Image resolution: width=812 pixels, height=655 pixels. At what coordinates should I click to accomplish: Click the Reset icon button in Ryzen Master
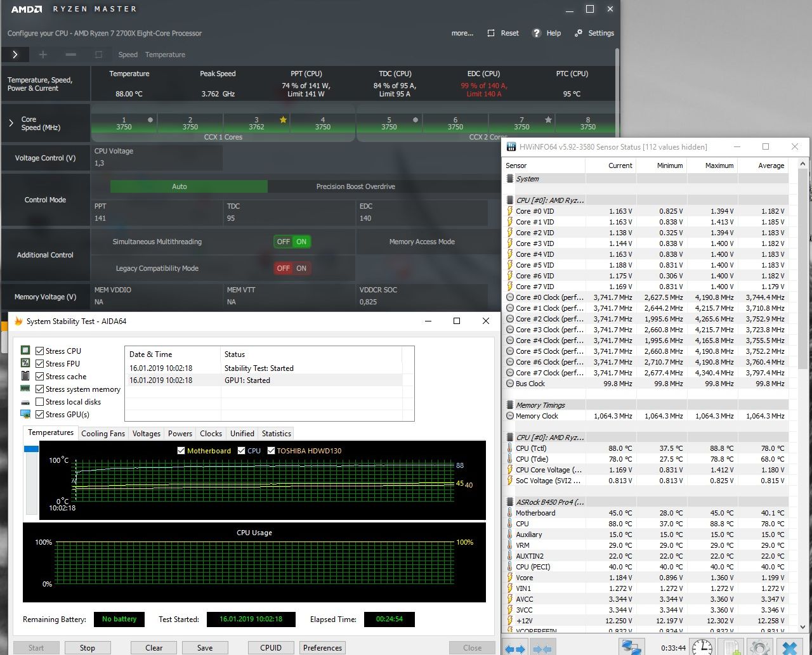click(x=503, y=33)
